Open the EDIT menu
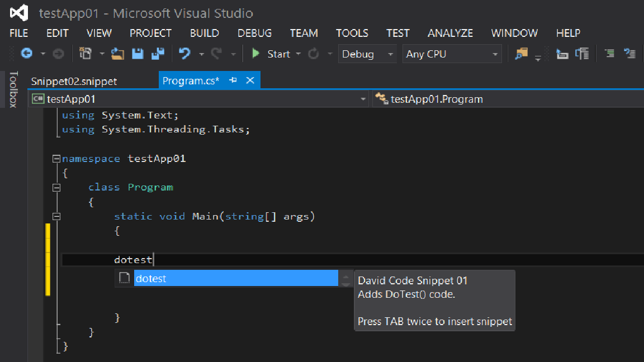Image resolution: width=644 pixels, height=362 pixels. [x=57, y=33]
